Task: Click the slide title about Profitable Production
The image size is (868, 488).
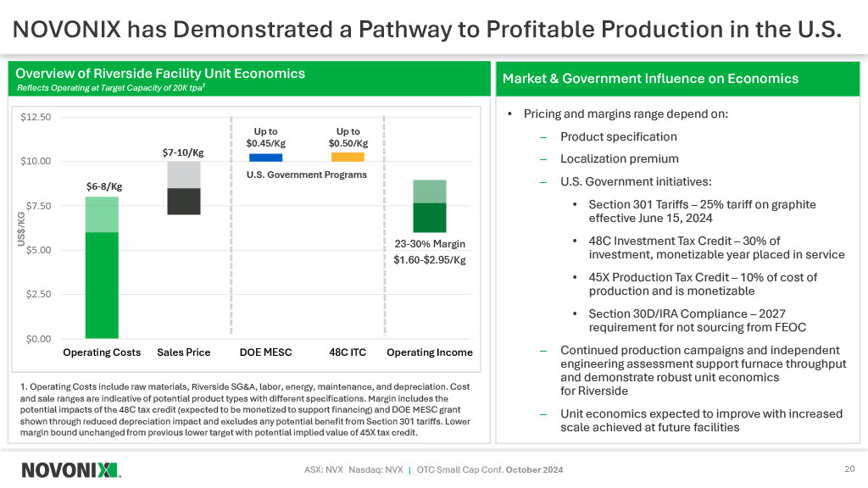Action: coord(429,30)
